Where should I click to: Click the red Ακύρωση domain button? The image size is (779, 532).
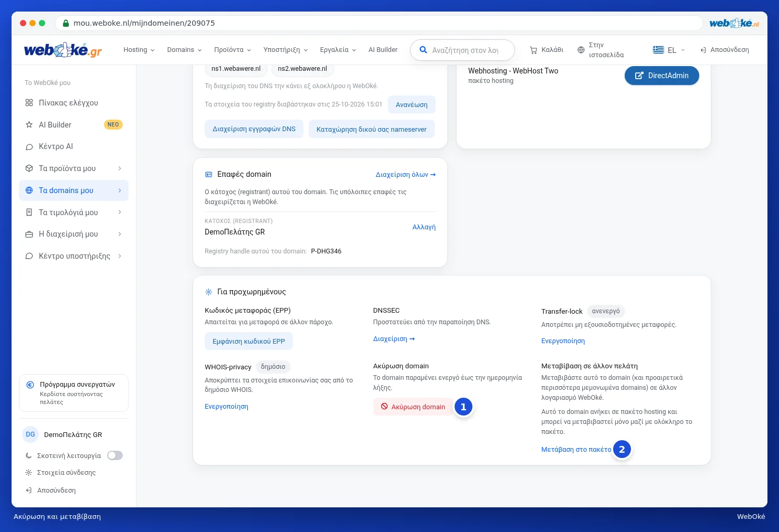coord(413,407)
